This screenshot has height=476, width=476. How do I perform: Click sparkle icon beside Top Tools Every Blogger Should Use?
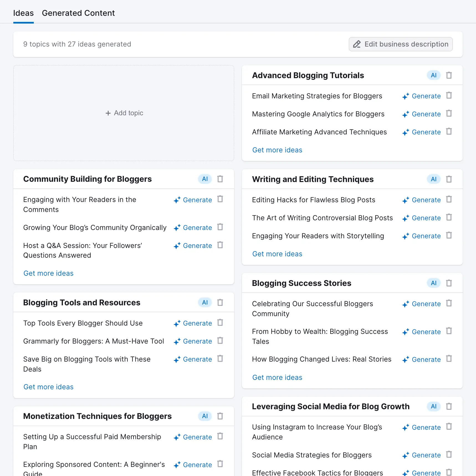pos(177,323)
